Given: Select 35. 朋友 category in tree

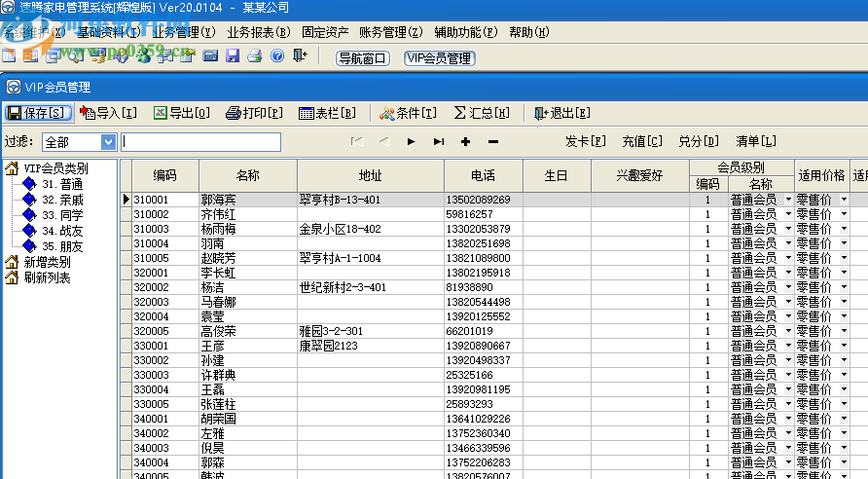Looking at the screenshot, I should (x=62, y=246).
